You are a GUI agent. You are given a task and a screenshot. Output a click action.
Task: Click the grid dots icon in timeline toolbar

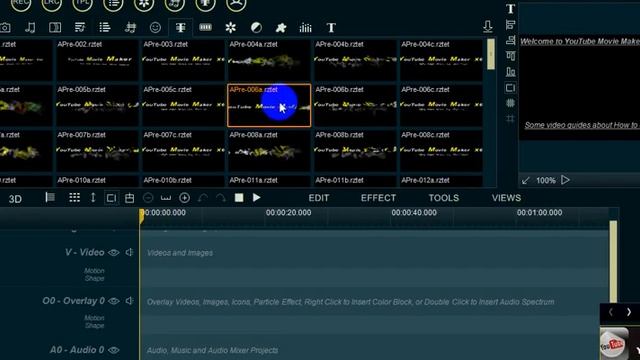[74, 198]
